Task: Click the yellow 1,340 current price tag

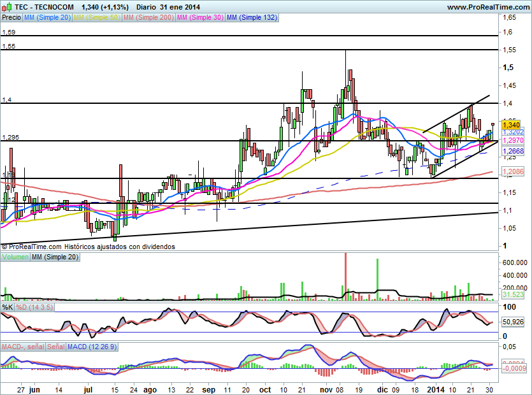Action: (512, 125)
